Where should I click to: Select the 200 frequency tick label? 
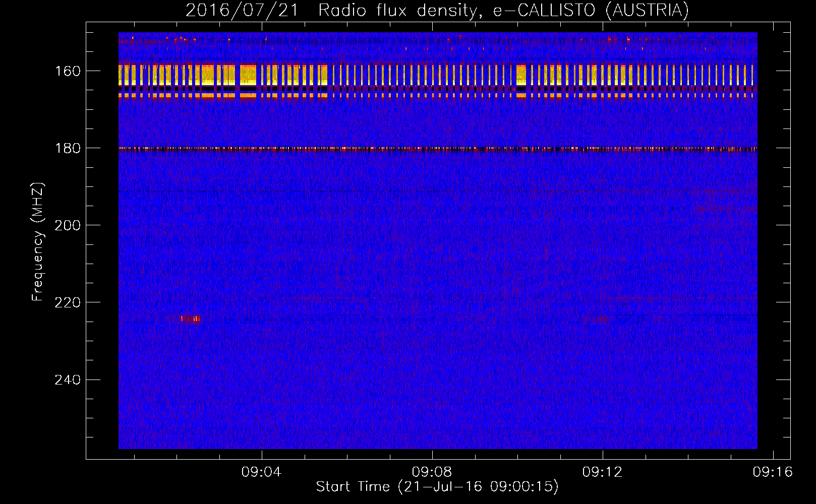[68, 225]
